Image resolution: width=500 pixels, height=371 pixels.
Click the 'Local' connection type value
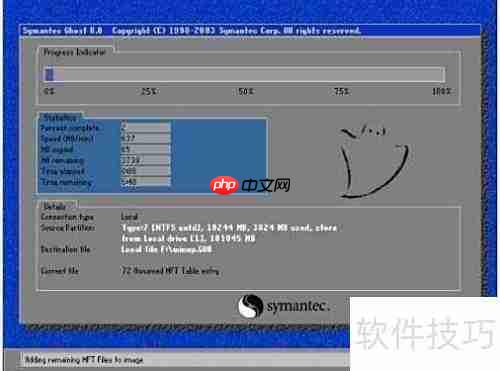click(x=129, y=217)
